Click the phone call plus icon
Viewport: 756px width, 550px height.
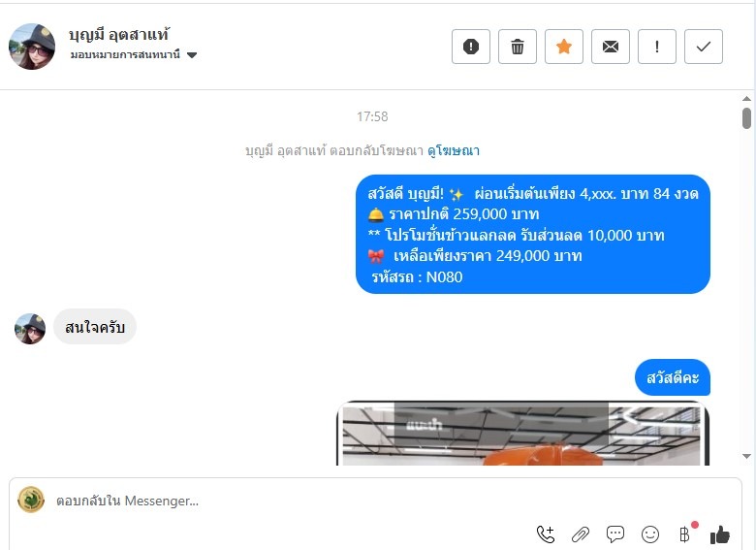[546, 534]
